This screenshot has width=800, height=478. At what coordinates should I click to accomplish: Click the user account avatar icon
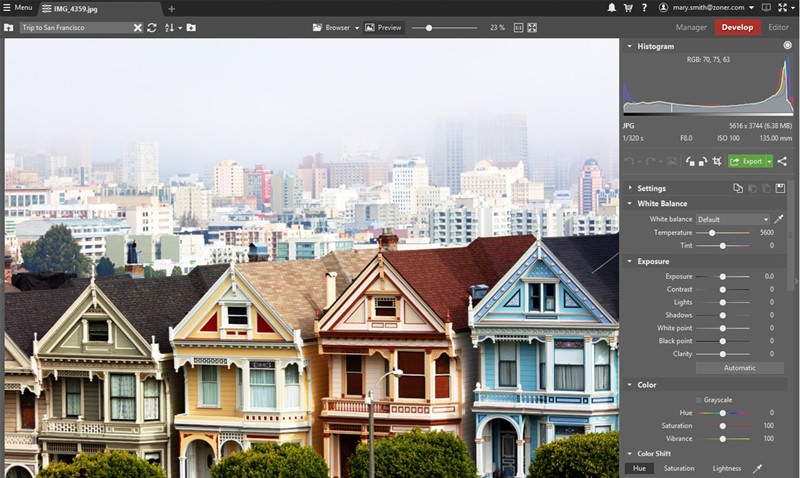tap(663, 8)
